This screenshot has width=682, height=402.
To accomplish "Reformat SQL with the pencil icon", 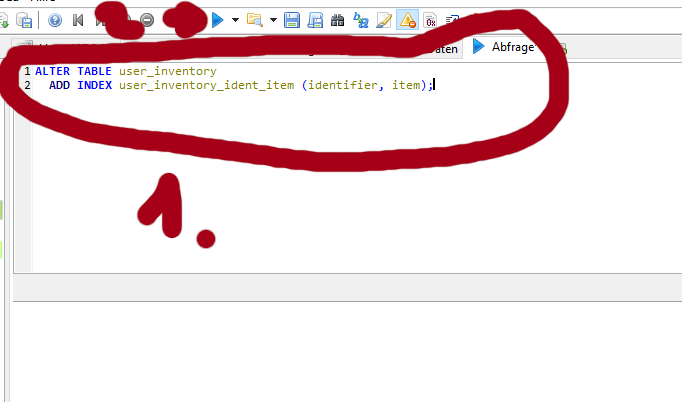I will pos(384,20).
